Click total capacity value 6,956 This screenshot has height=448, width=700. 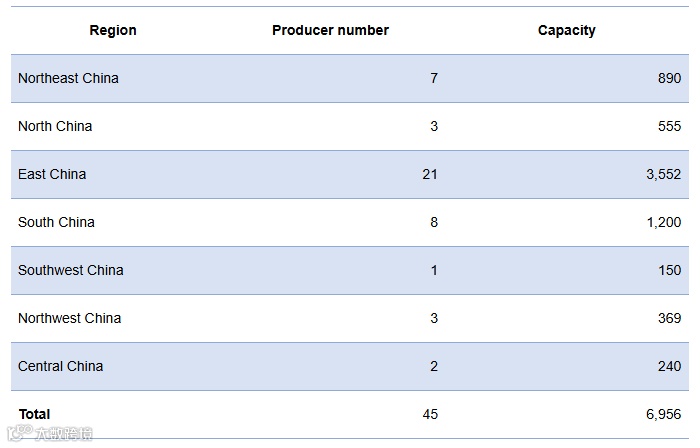coord(663,414)
